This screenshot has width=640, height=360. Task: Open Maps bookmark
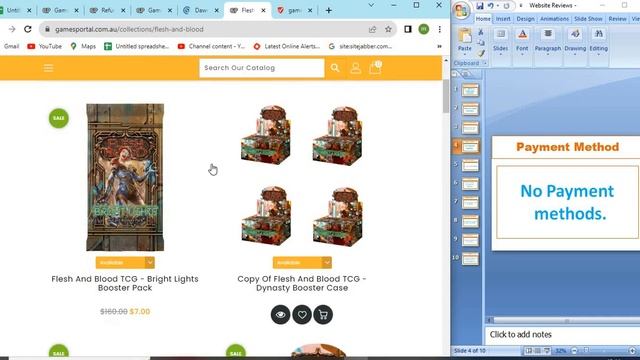coord(83,47)
